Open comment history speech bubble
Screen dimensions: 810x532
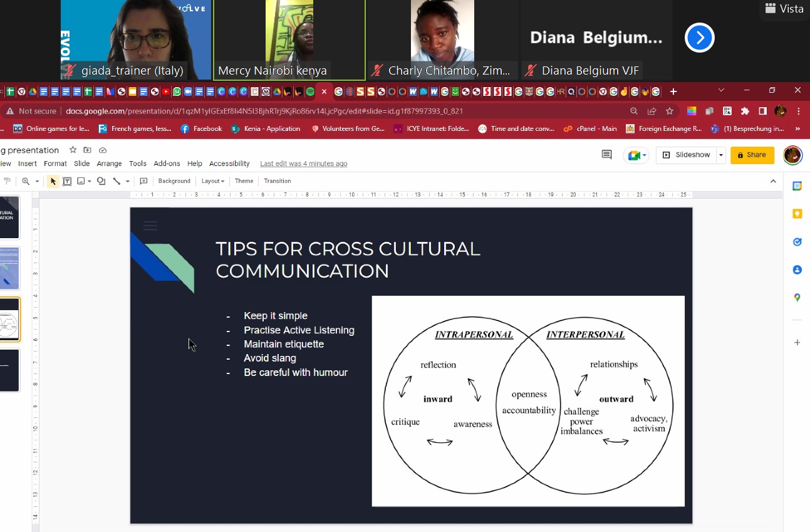click(606, 155)
